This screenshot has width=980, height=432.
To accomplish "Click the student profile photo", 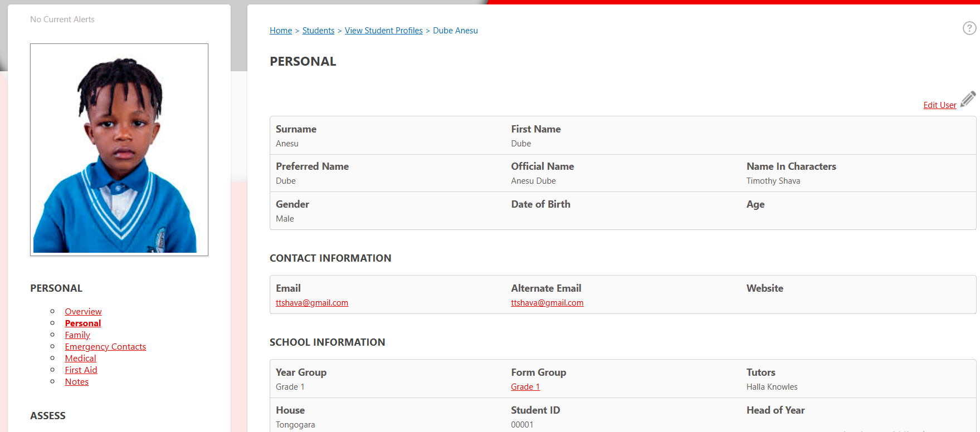I will pyautogui.click(x=119, y=150).
